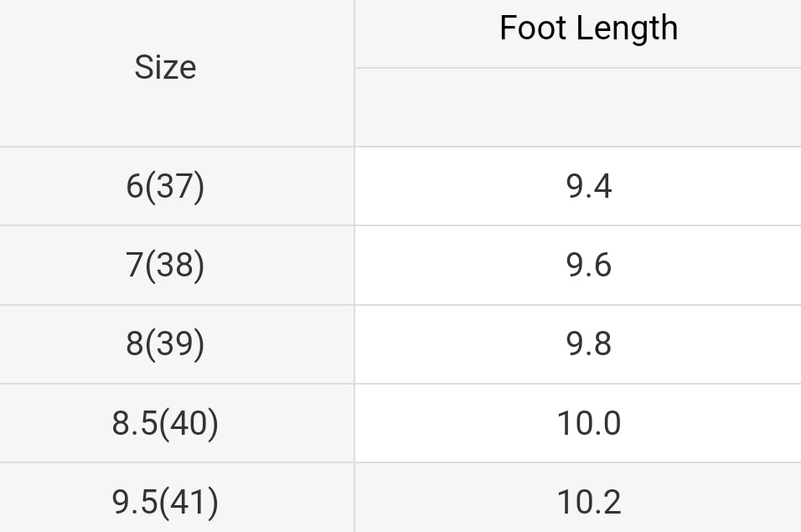The image size is (801, 532).
Task: Click the foot length for size 8(39)
Action: point(589,344)
